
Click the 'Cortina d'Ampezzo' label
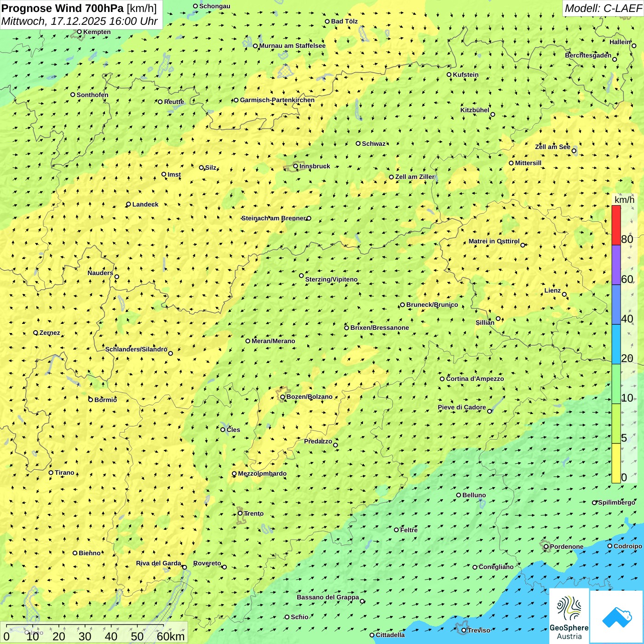[x=475, y=379]
